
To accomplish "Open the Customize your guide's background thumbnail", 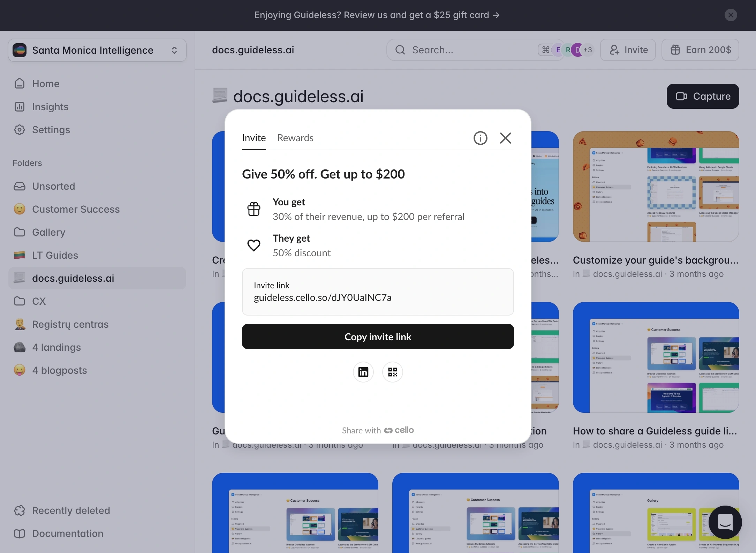I will (x=656, y=187).
